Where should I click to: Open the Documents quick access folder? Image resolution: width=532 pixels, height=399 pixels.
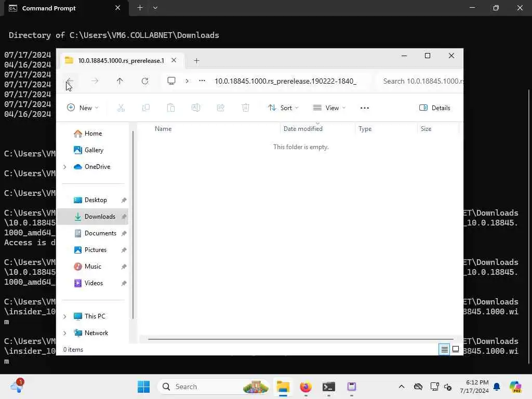click(x=96, y=233)
